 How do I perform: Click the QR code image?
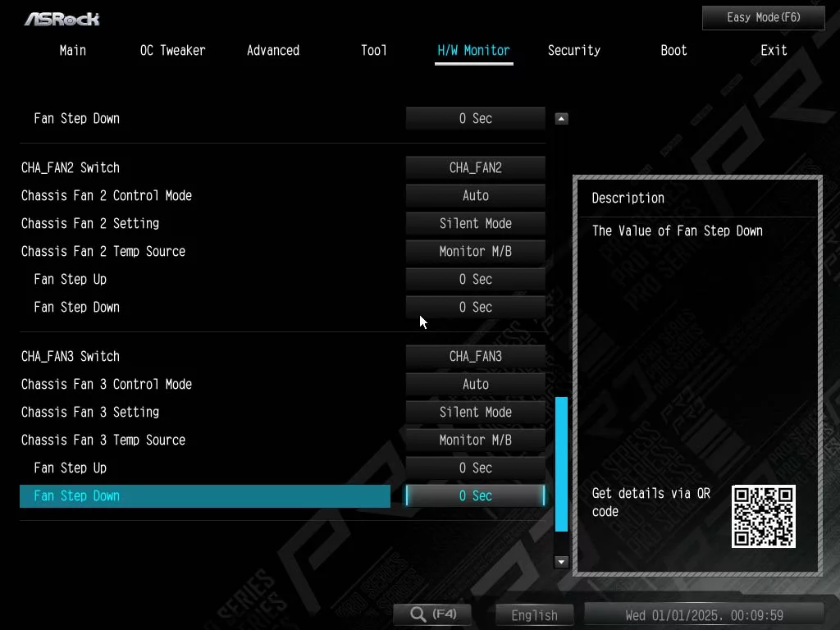click(763, 516)
